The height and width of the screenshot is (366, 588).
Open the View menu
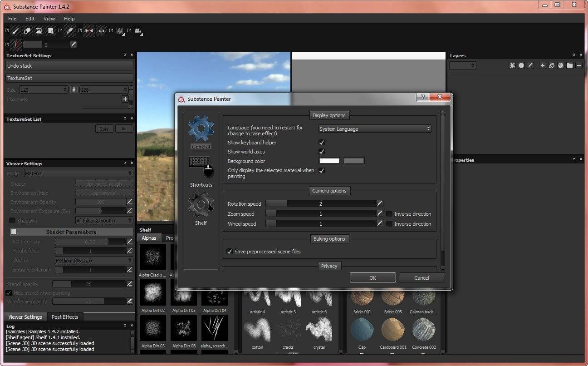[49, 19]
